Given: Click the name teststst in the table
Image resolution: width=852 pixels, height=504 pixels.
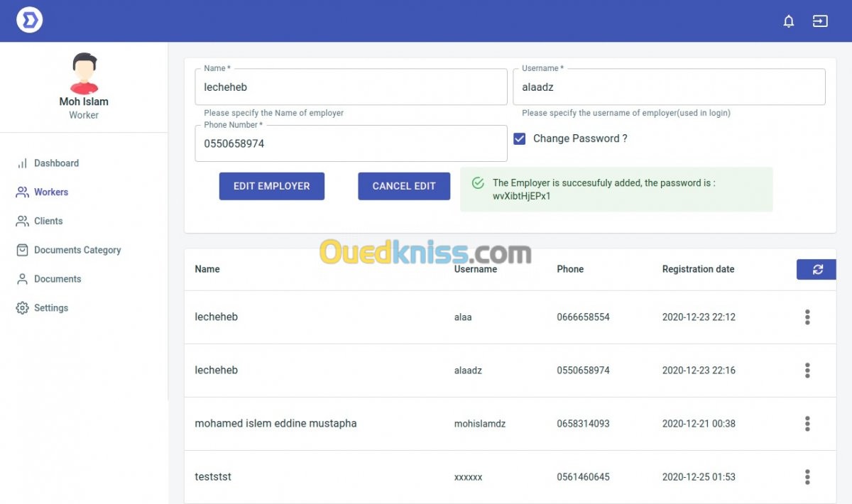Looking at the screenshot, I should (x=213, y=477).
